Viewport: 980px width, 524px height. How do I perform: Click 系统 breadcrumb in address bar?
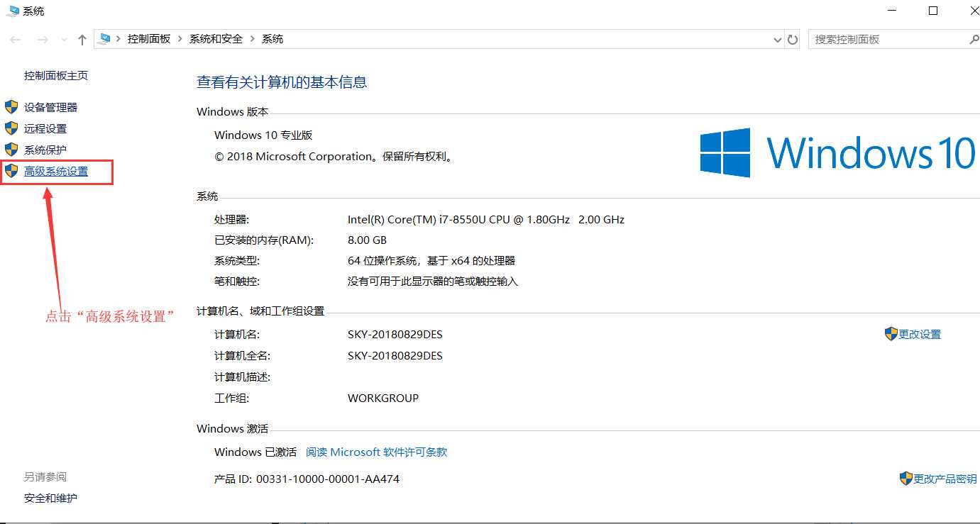[272, 39]
